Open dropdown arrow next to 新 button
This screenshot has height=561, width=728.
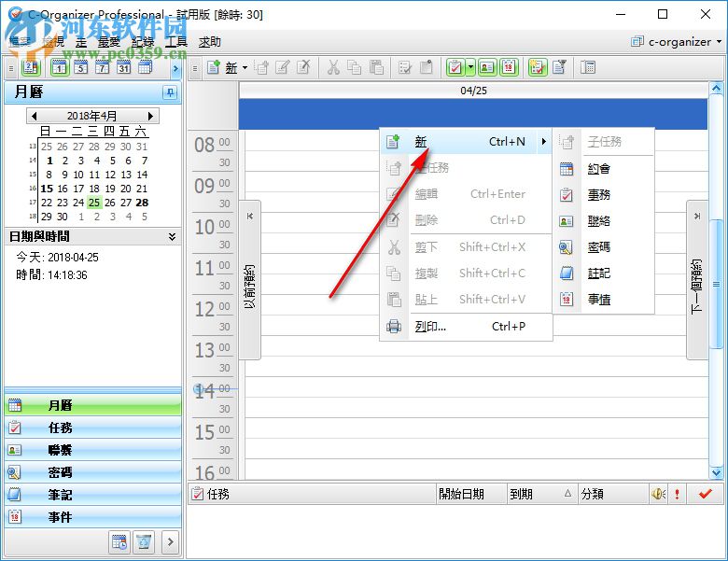coord(245,68)
